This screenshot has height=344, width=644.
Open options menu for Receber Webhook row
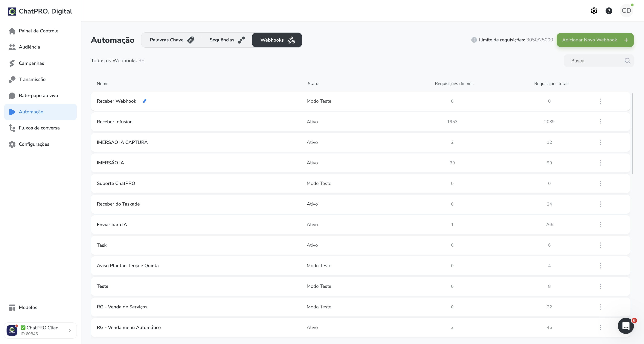point(601,101)
